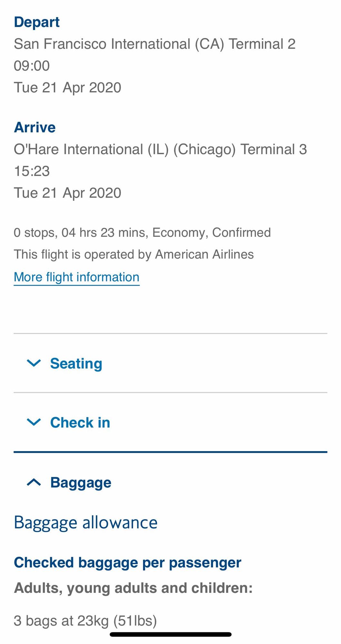The height and width of the screenshot is (644, 341).
Task: Open More flight information link
Action: point(77,277)
